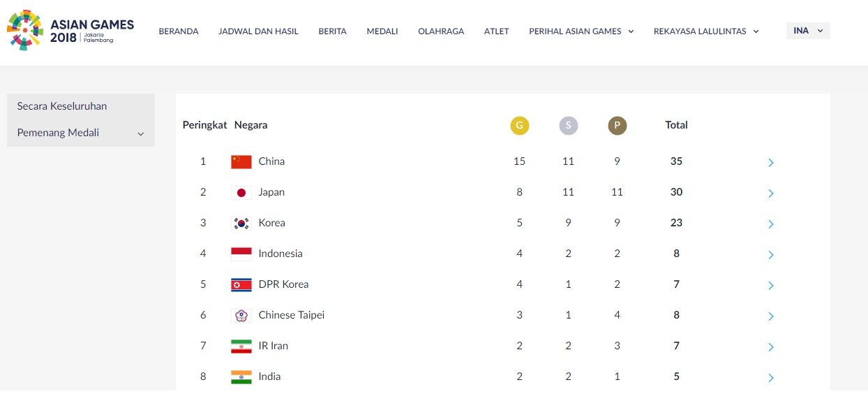Click the DPR Korea country link
Viewport: 868px width, 394px height.
(283, 284)
